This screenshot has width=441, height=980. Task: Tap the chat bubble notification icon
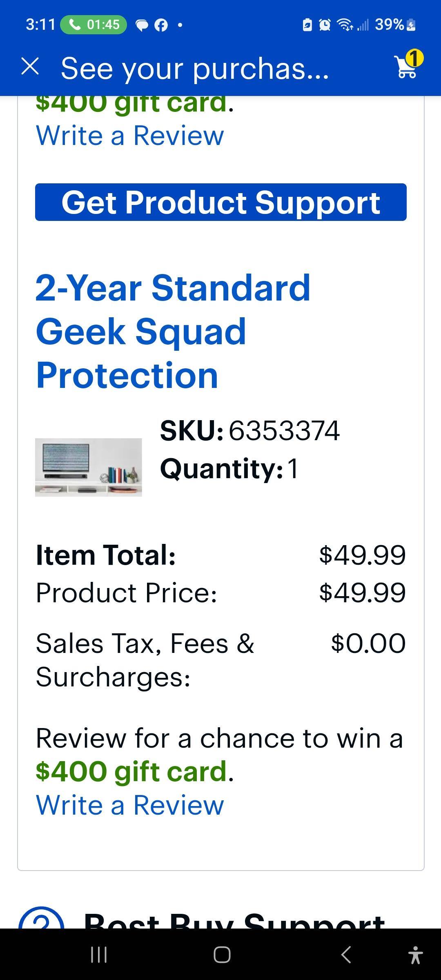point(142,25)
